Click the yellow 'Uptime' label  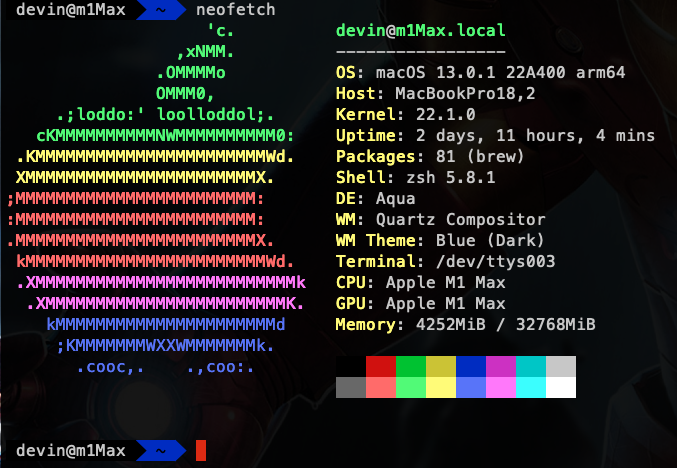click(x=366, y=136)
